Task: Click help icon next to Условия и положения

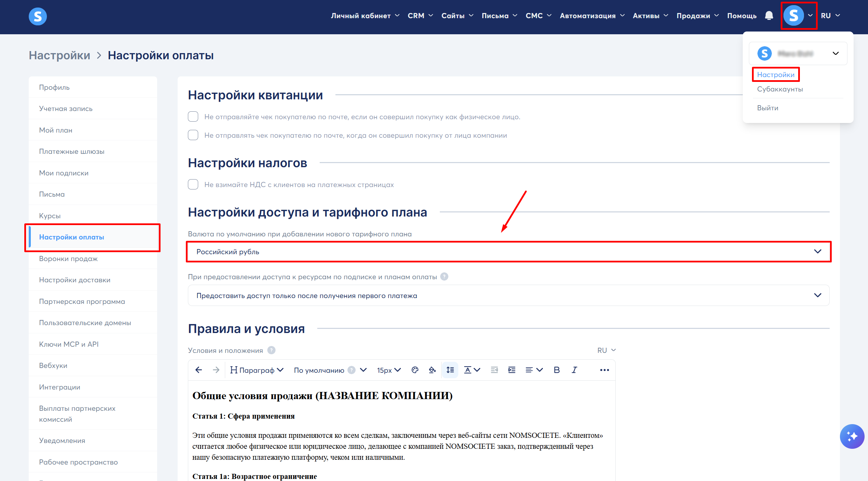Action: pyautogui.click(x=271, y=350)
